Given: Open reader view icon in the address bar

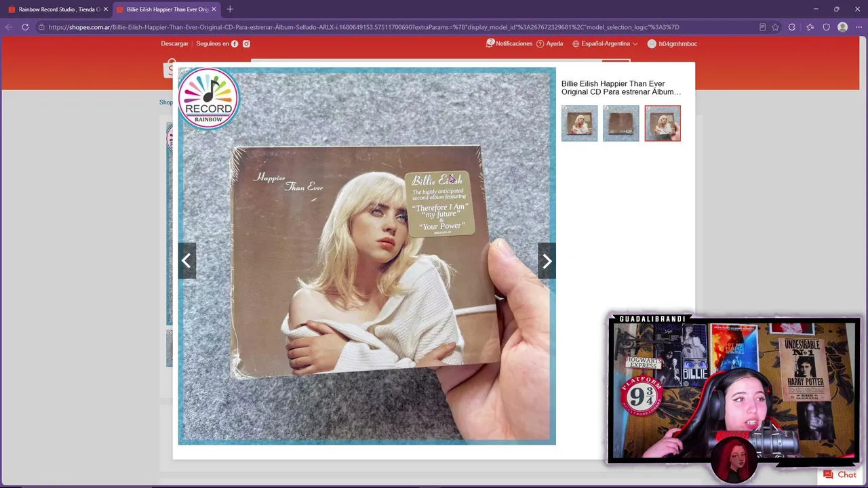Looking at the screenshot, I should point(762,27).
